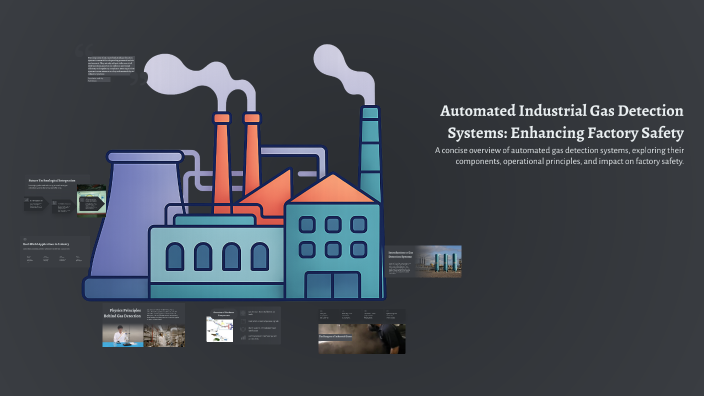Open the Introduction to Gas Detection Systems topic
This screenshot has height=396, width=704.
(x=423, y=261)
